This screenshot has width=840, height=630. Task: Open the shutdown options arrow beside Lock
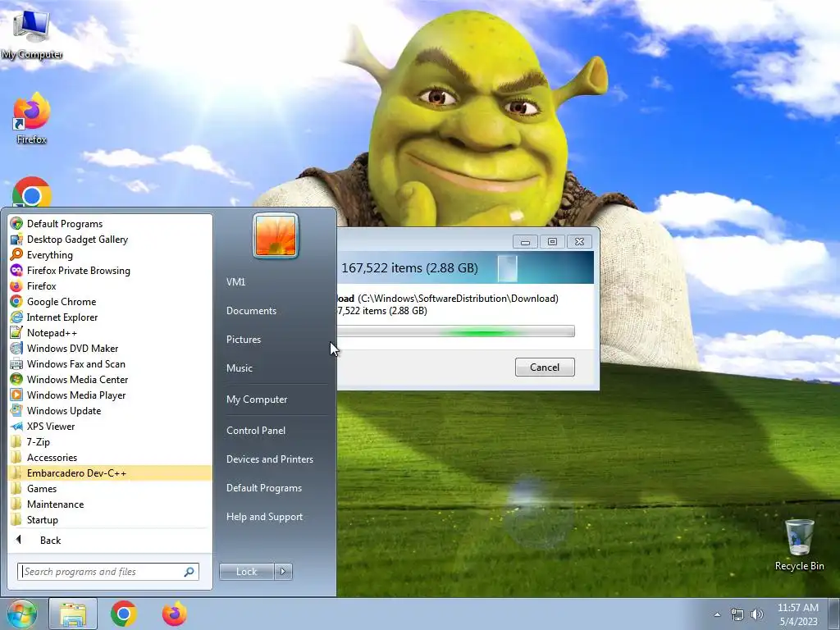tap(283, 572)
